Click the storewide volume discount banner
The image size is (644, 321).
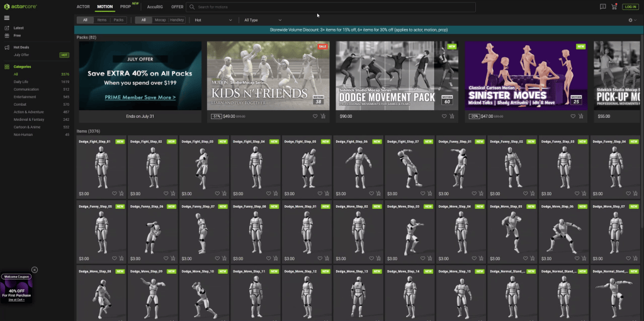point(359,30)
